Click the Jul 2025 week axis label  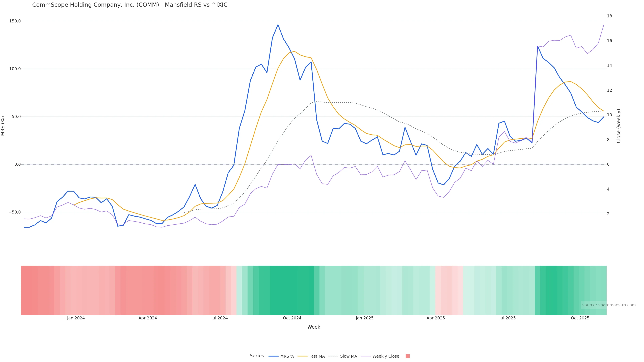[x=507, y=318]
